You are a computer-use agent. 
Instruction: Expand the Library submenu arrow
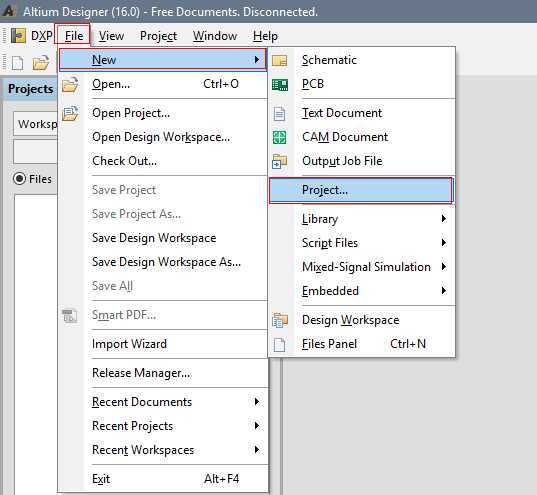[444, 219]
